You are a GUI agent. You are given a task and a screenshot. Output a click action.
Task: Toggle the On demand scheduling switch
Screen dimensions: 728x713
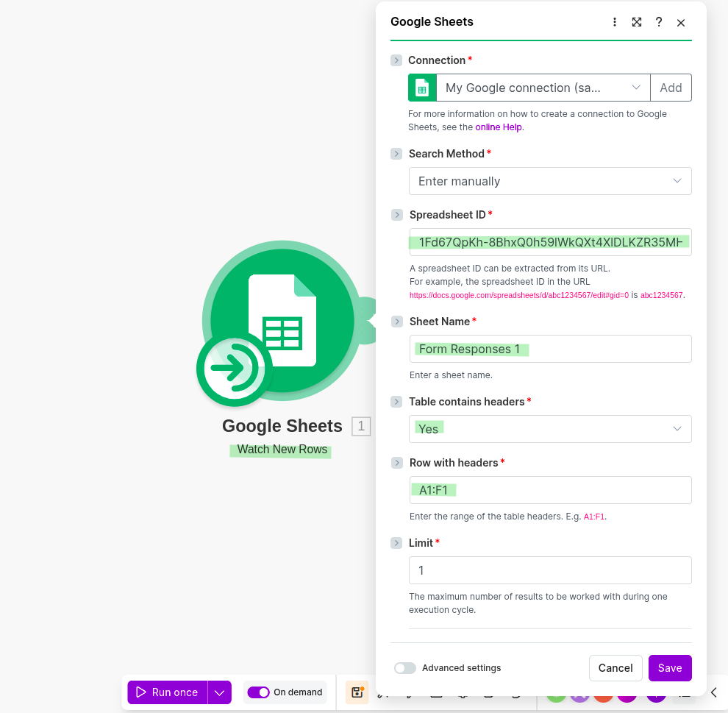point(258,692)
